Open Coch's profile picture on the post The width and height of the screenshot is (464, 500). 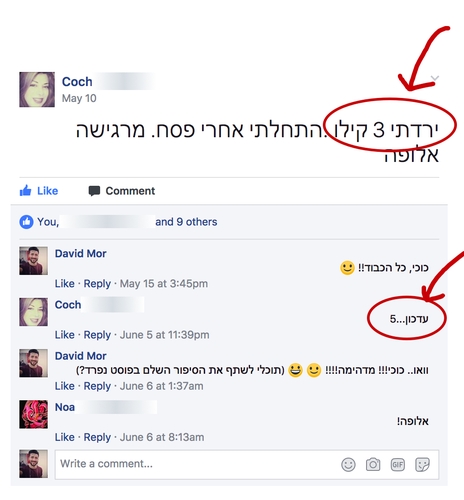37,89
